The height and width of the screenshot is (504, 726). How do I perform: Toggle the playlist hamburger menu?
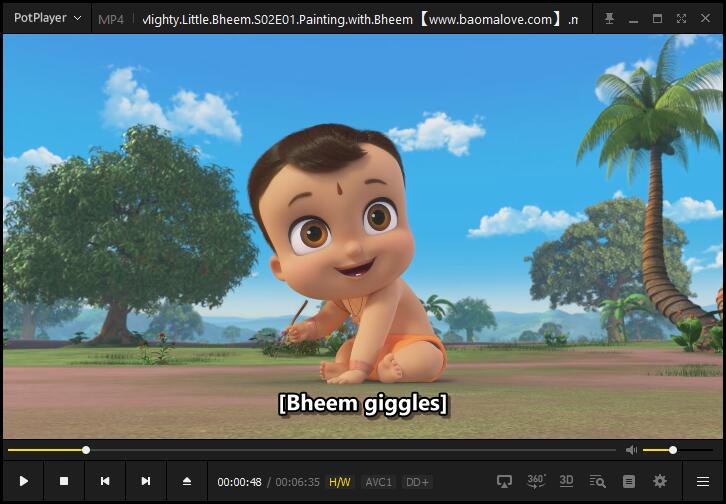(x=703, y=481)
